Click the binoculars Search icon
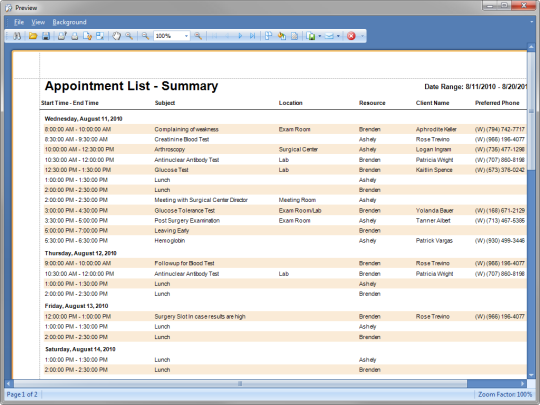The image size is (540, 405). (17, 36)
